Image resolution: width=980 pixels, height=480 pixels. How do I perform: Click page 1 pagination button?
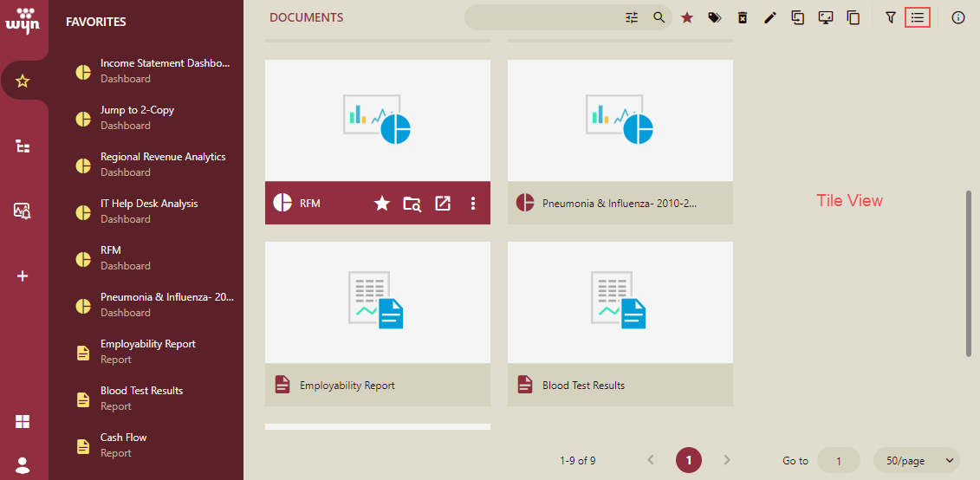coord(689,460)
